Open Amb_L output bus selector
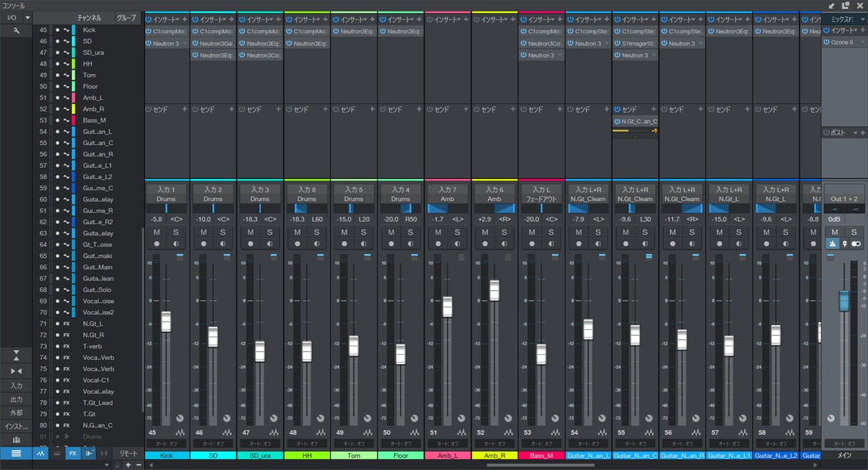 [448, 199]
